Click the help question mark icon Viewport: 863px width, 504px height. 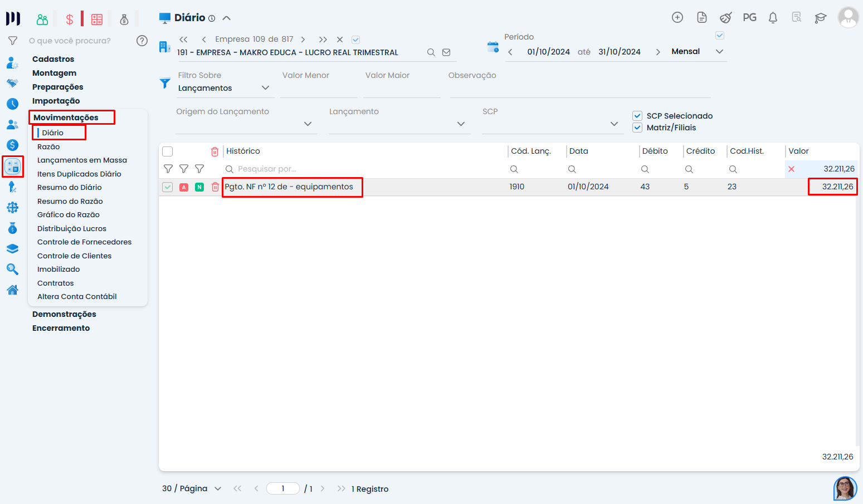click(142, 41)
